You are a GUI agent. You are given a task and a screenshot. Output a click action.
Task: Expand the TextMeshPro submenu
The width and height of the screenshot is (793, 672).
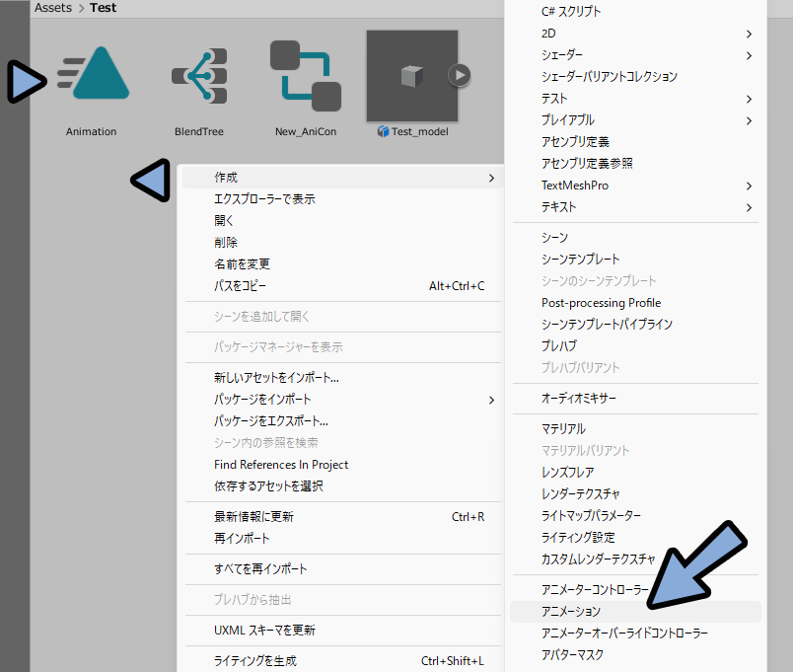click(x=636, y=186)
